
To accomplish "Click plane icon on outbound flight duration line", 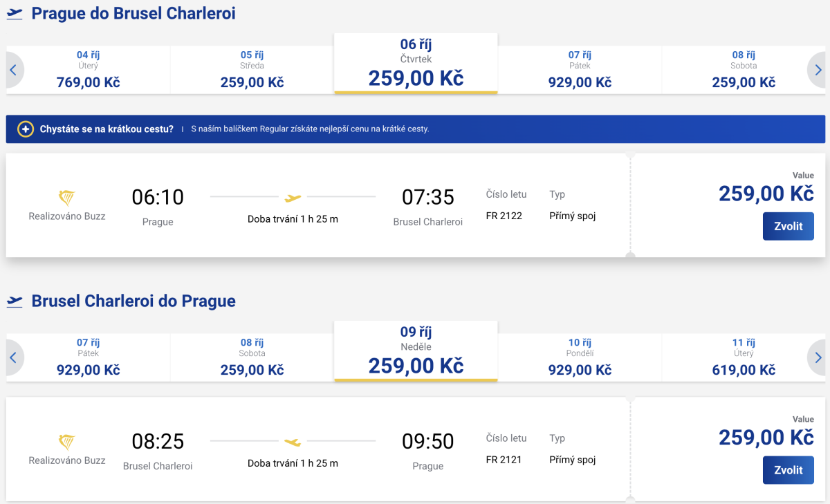I will [293, 198].
